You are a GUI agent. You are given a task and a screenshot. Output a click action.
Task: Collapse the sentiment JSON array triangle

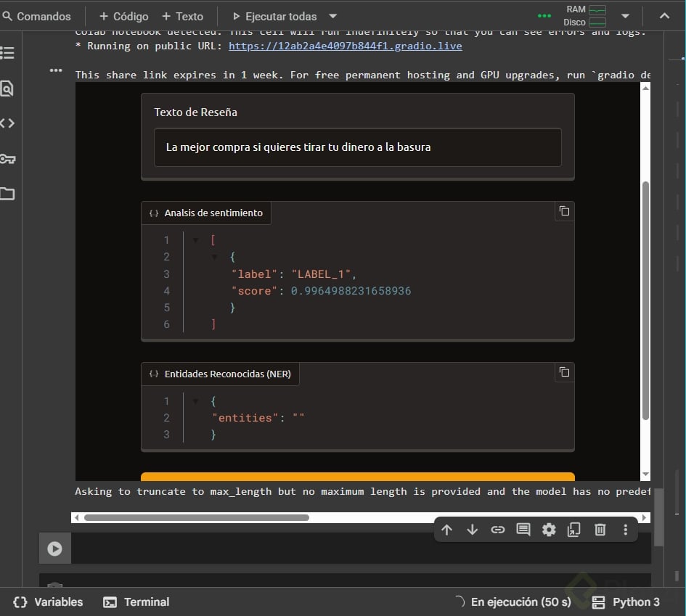coord(196,240)
